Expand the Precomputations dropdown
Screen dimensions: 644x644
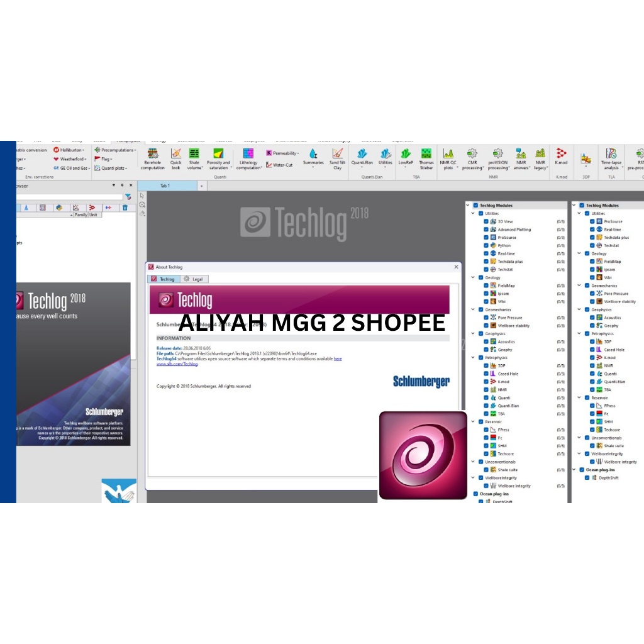116,150
